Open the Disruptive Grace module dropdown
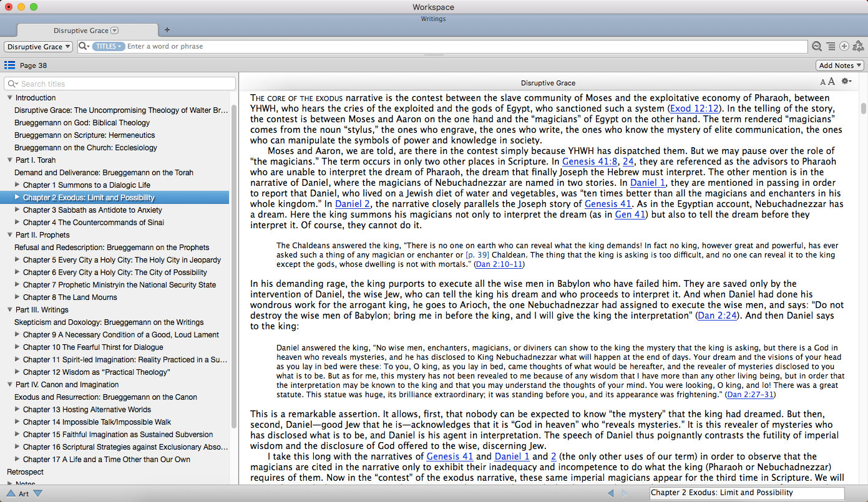 (x=39, y=47)
